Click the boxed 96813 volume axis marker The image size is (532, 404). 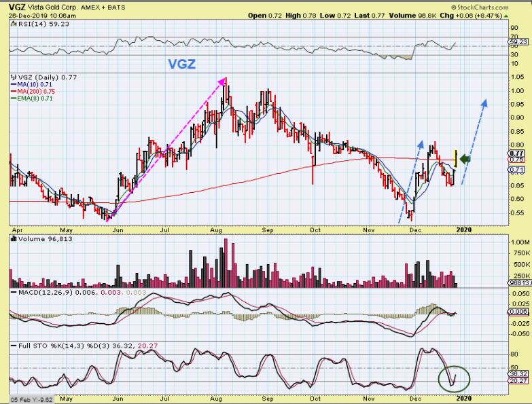point(519,282)
